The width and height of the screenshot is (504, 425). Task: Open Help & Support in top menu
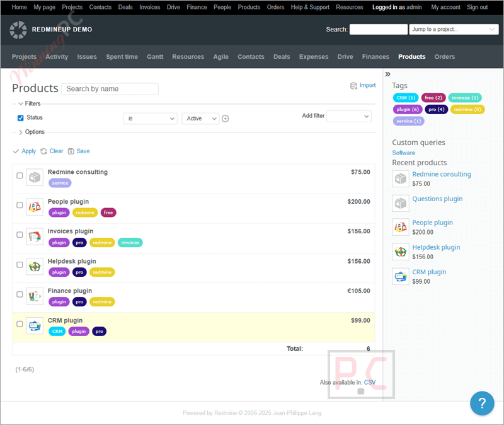point(310,7)
